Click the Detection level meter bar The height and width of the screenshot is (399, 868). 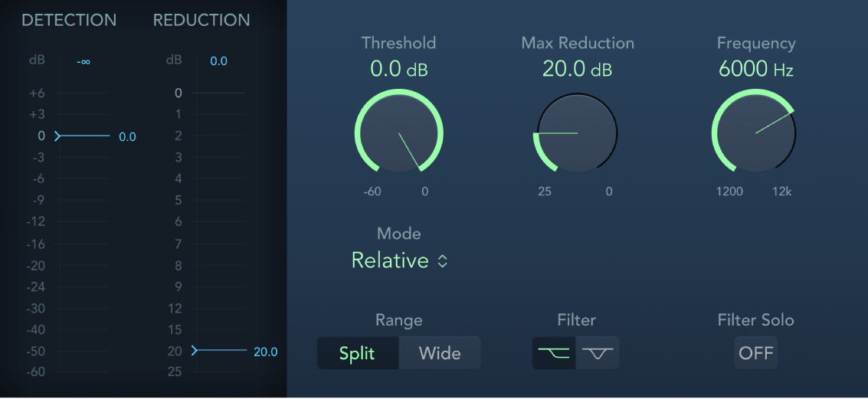pos(83,230)
